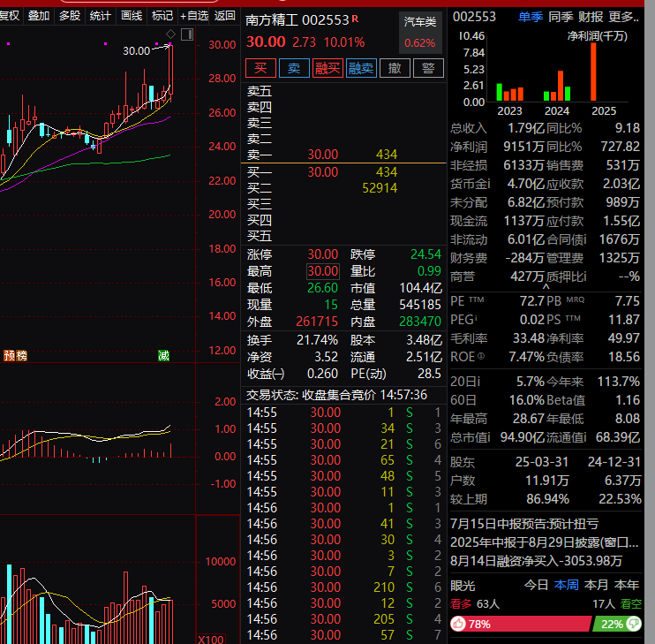Select 本年 in 眼光 panel
The height and width of the screenshot is (644, 655).
tap(626, 585)
